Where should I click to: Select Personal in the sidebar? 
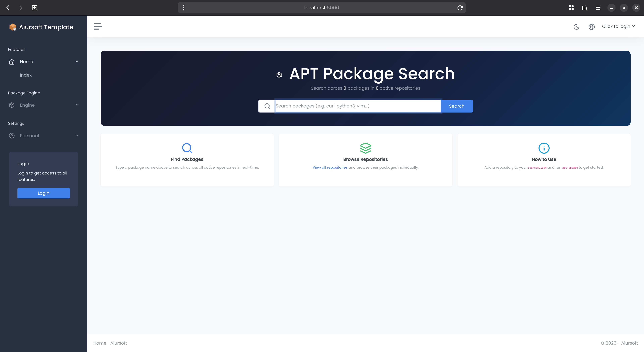(x=43, y=136)
